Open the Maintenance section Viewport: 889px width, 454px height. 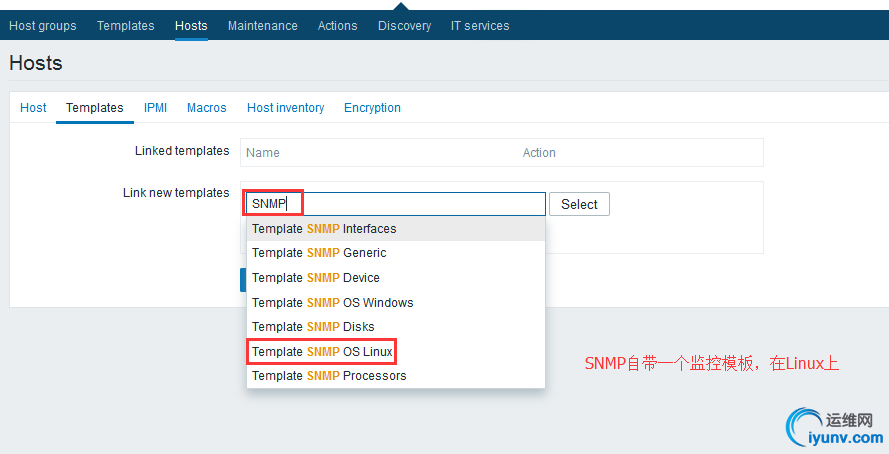[262, 26]
